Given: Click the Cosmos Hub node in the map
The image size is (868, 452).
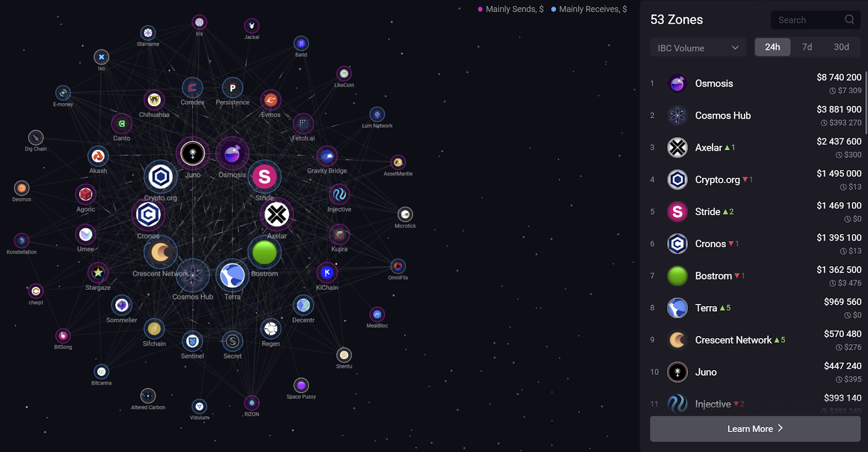Looking at the screenshot, I should (x=193, y=275).
